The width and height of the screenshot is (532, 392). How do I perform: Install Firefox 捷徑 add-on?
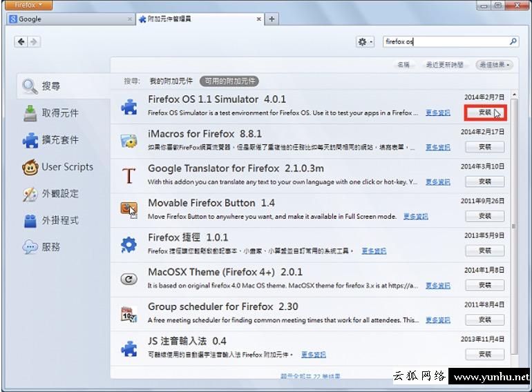[485, 251]
